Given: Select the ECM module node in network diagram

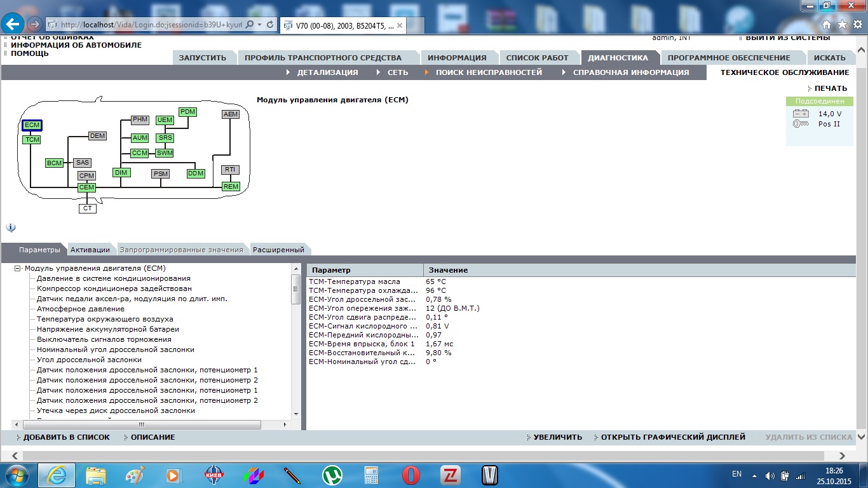Looking at the screenshot, I should pyautogui.click(x=32, y=125).
